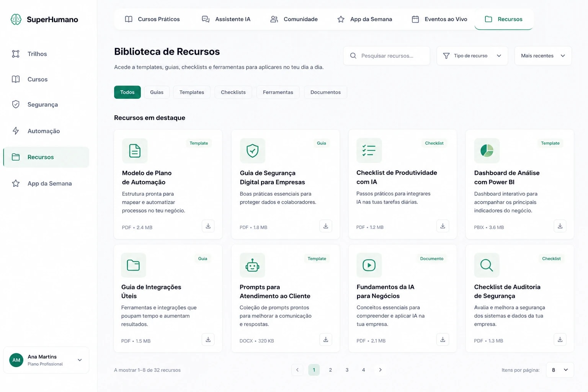Open the Cursos Práticos top tab
The image size is (588, 392).
pos(152,19)
